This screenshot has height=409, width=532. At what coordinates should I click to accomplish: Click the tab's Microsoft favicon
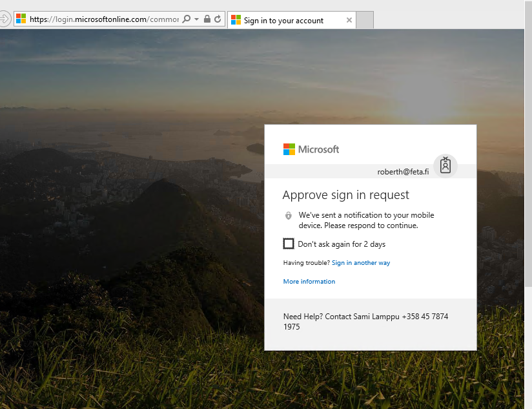236,20
